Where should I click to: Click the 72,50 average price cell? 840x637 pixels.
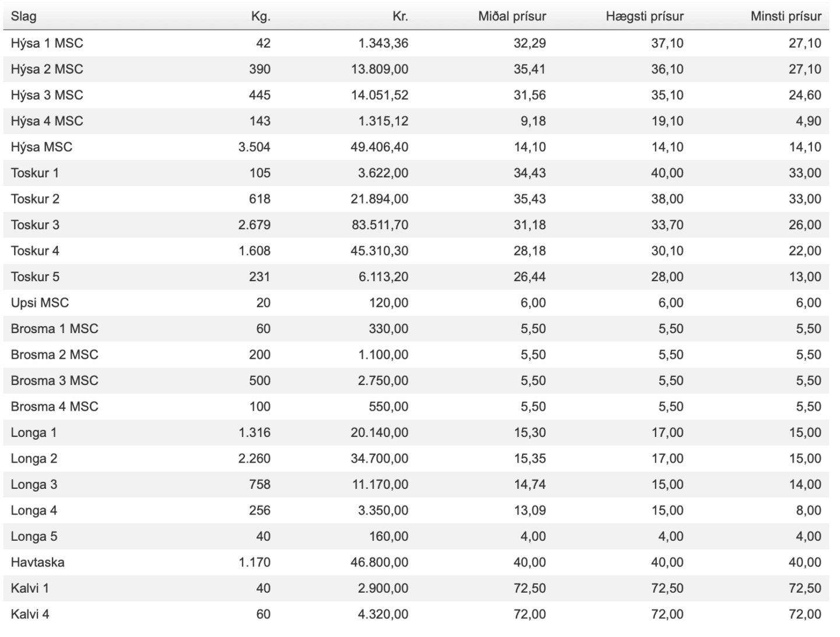coord(530,589)
